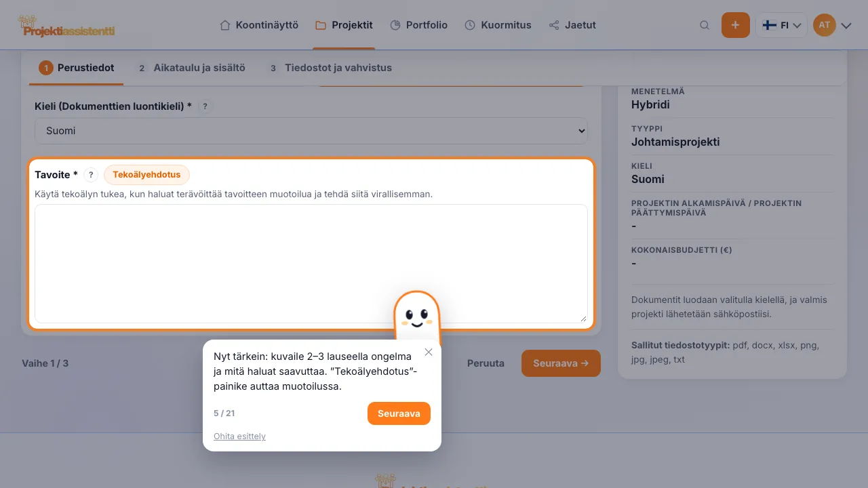Close the tour tooltip with the X
868x488 pixels.
[x=429, y=352]
